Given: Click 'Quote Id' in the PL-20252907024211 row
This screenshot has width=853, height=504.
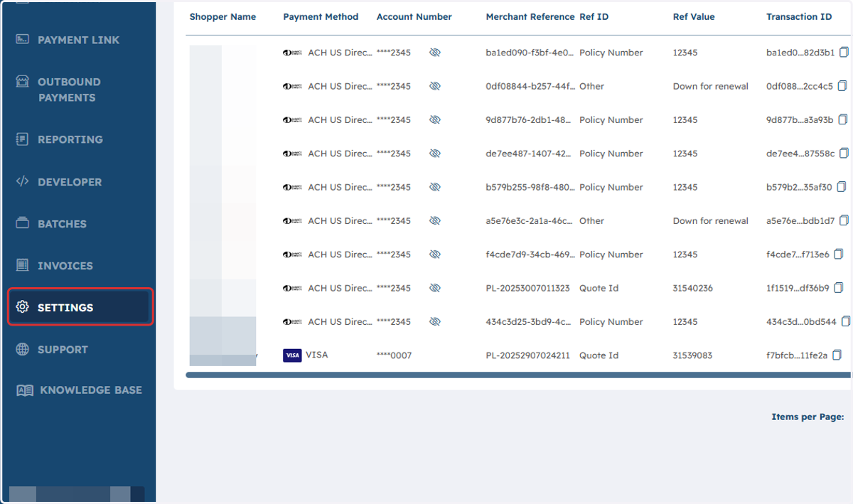Looking at the screenshot, I should click(599, 355).
